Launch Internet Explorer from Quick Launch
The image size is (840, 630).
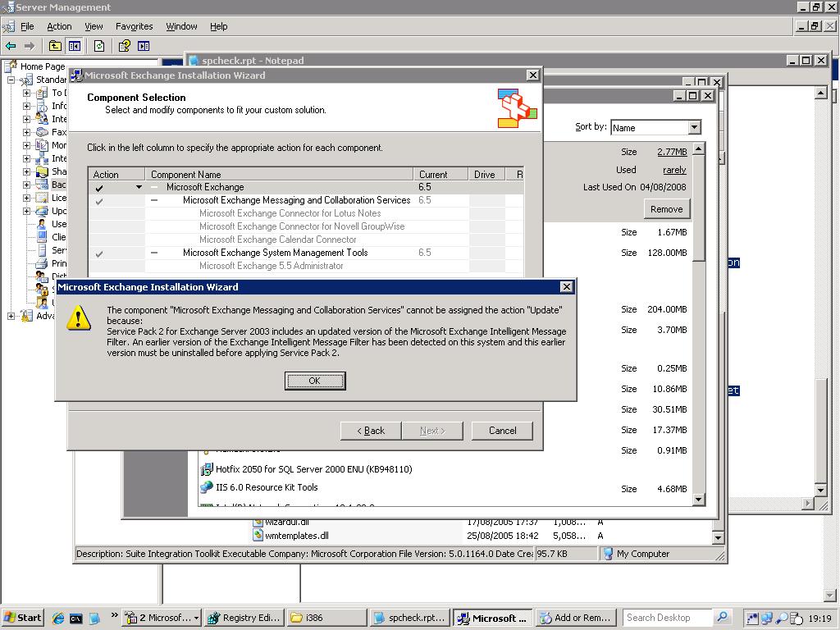[x=58, y=619]
